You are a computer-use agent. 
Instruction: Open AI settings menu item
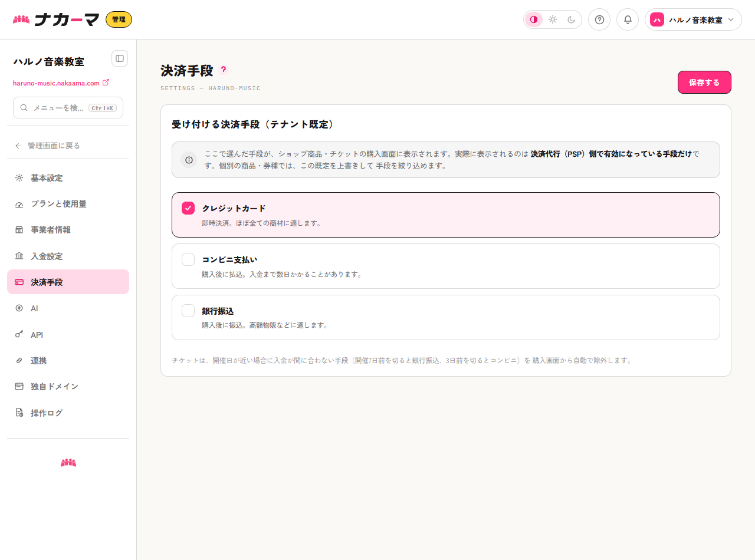[68, 308]
